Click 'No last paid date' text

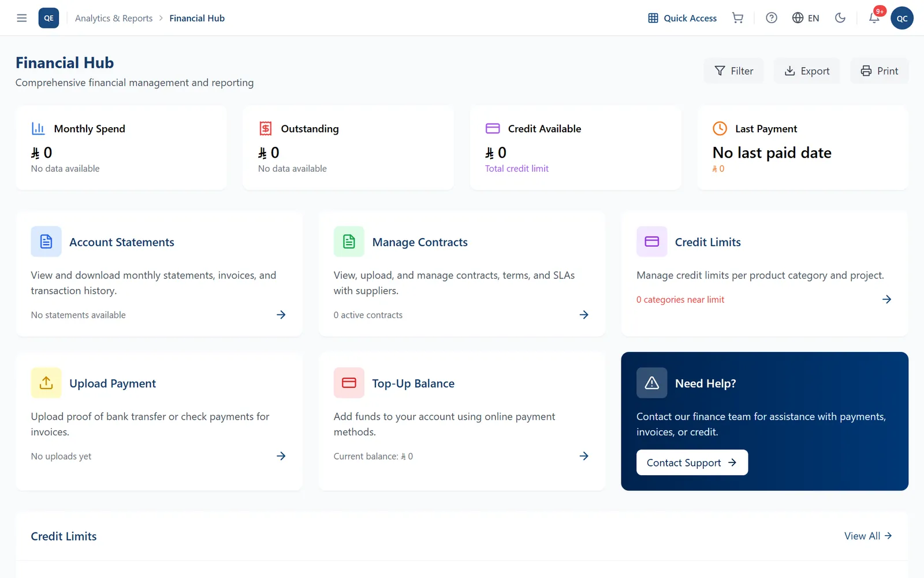pos(772,153)
